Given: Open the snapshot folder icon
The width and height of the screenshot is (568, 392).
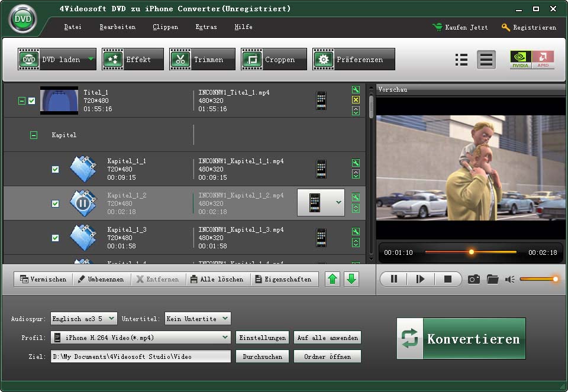Looking at the screenshot, I should tap(492, 279).
